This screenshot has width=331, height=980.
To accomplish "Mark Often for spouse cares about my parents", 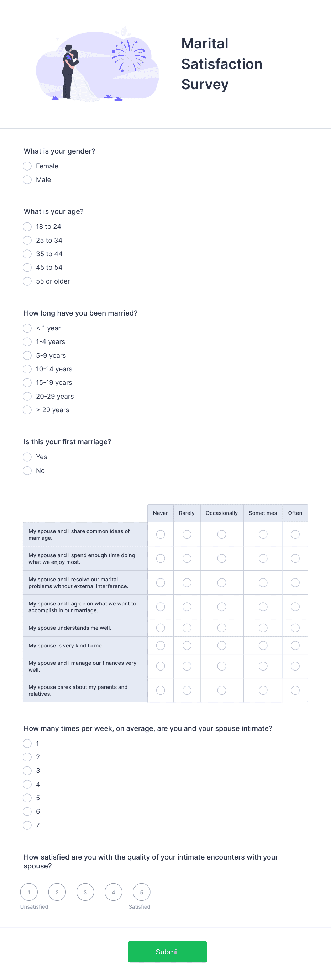I will [295, 690].
